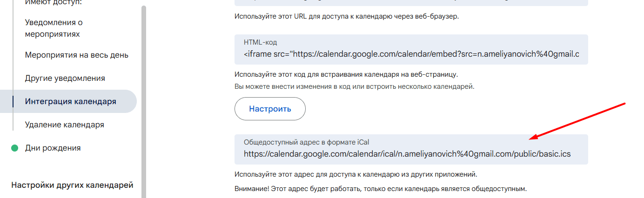Image resolution: width=644 pixels, height=198 pixels.
Task: Click "Настройки других календарей" heading
Action: coord(72,185)
